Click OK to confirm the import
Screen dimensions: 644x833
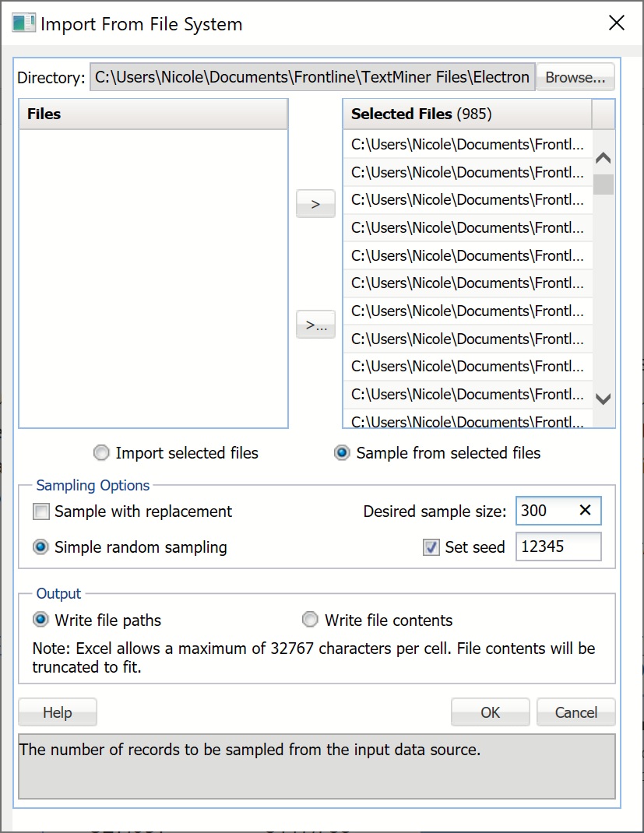tap(490, 712)
